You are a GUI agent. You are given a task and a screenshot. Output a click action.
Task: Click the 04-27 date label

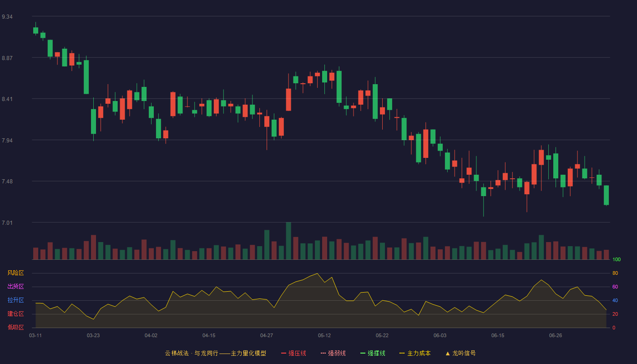[x=267, y=335]
